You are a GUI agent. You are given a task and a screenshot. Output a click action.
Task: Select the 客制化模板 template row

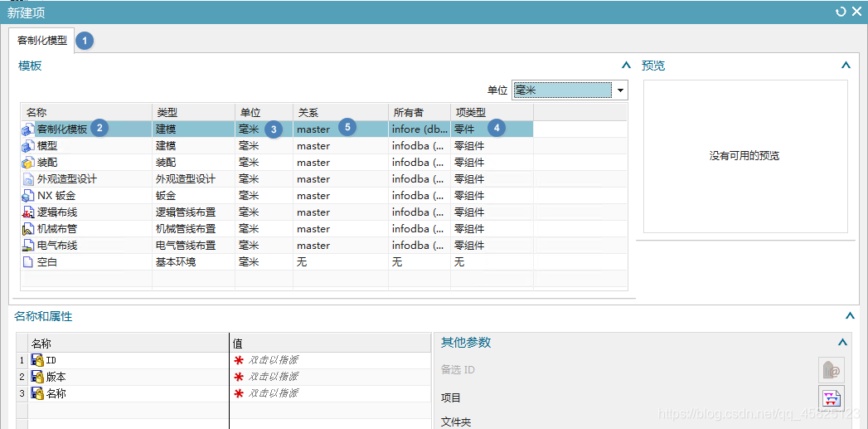(277, 129)
